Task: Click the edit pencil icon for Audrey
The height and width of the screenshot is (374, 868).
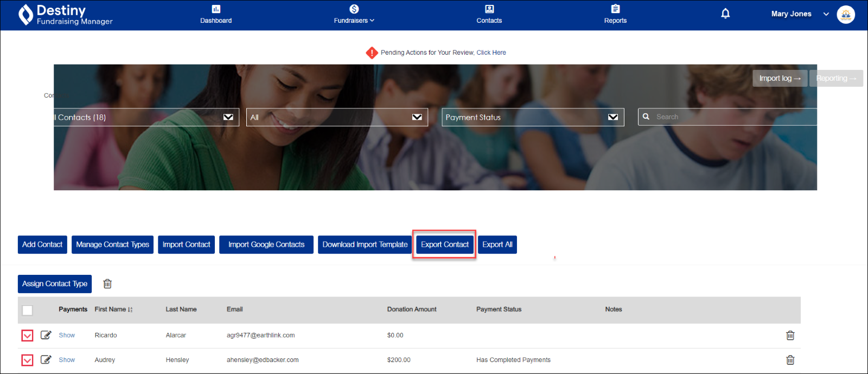Action: point(46,359)
